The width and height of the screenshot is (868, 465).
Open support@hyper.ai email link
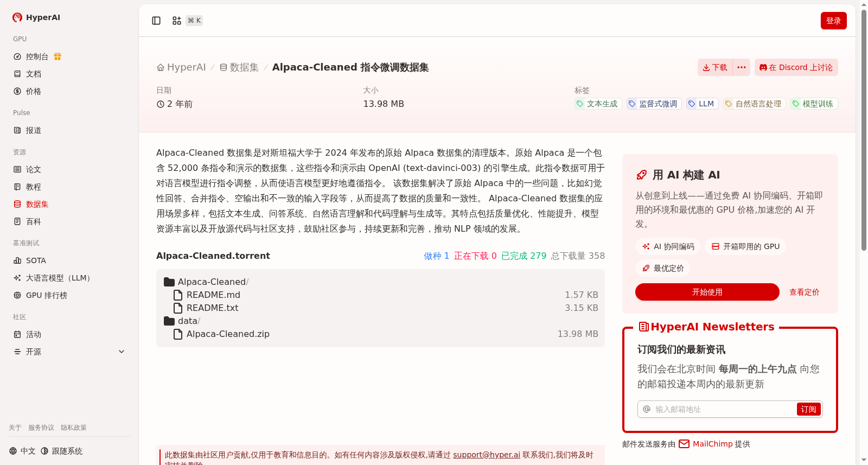[x=487, y=455]
